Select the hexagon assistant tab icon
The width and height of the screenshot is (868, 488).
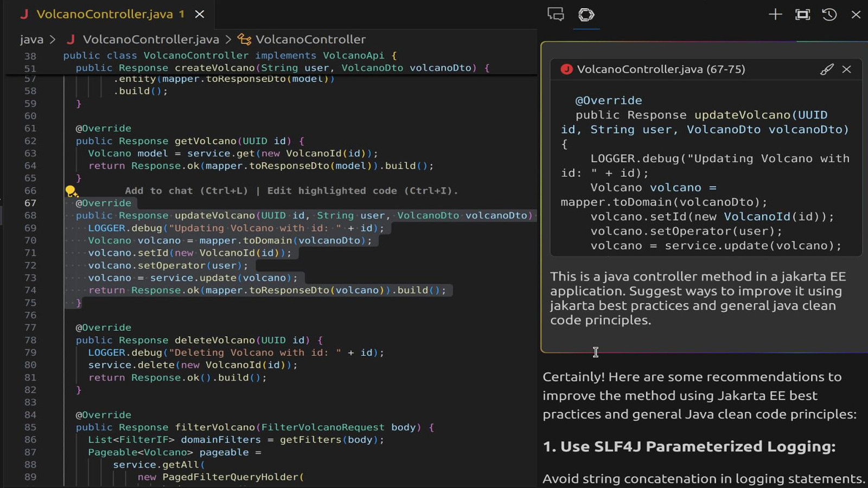[586, 15]
